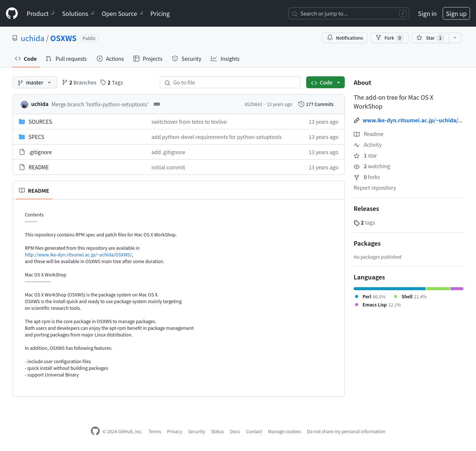Screen dimensions: 476x451
Task: Click the SPECS folder icon
Action: pos(22,137)
